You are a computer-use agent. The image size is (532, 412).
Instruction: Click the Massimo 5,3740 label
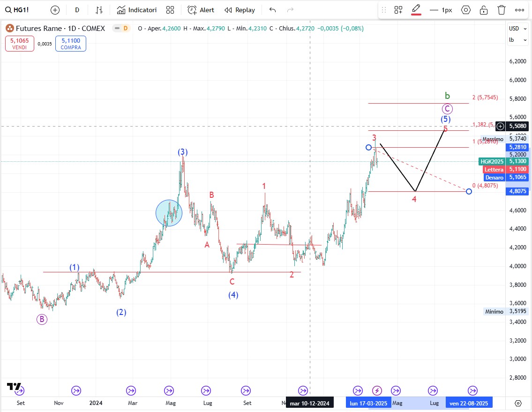(x=504, y=139)
